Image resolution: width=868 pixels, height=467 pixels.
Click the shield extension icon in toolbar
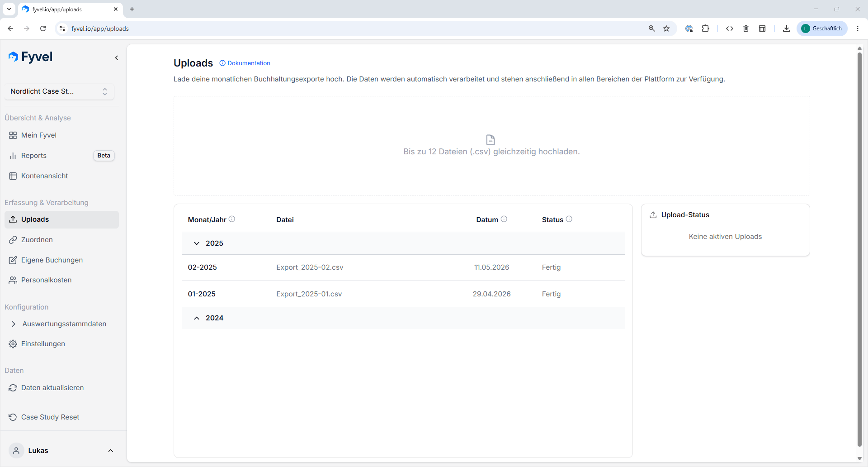pyautogui.click(x=689, y=29)
